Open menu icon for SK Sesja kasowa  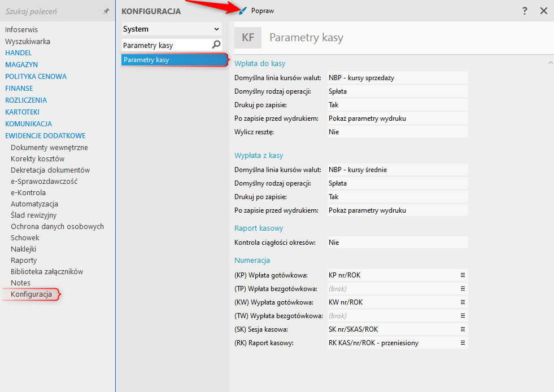coord(463,329)
